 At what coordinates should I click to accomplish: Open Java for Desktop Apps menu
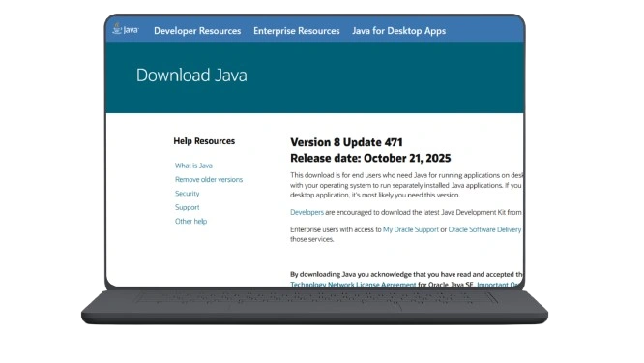tap(398, 31)
